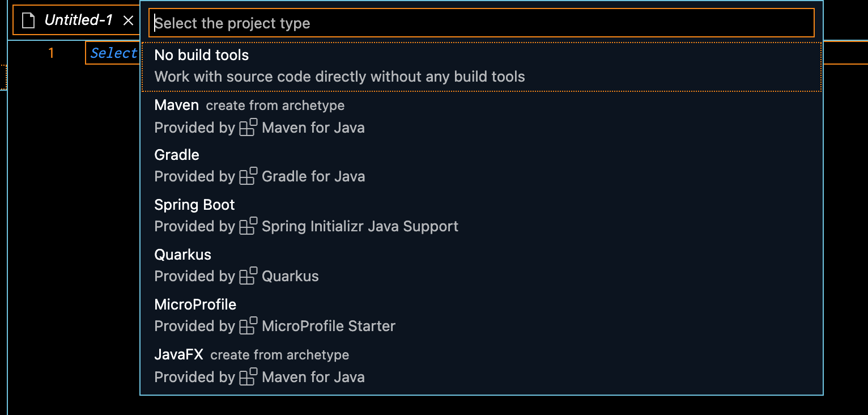This screenshot has height=415, width=868.
Task: Select the MicroProfile project type
Action: pos(195,305)
